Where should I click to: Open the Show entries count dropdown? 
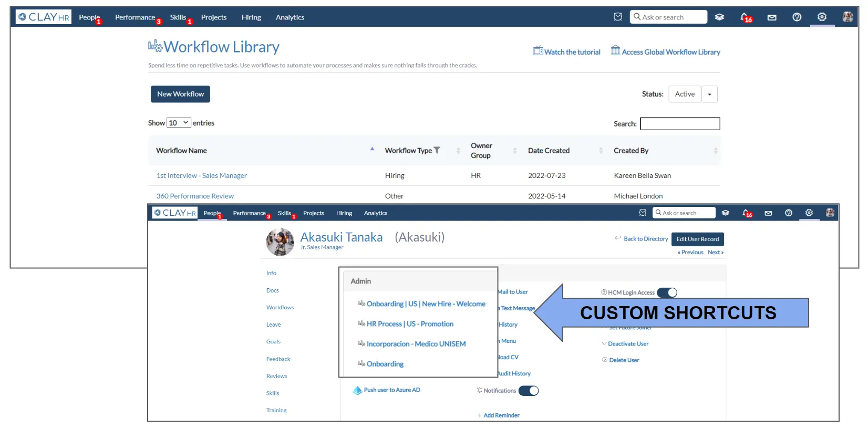(179, 123)
